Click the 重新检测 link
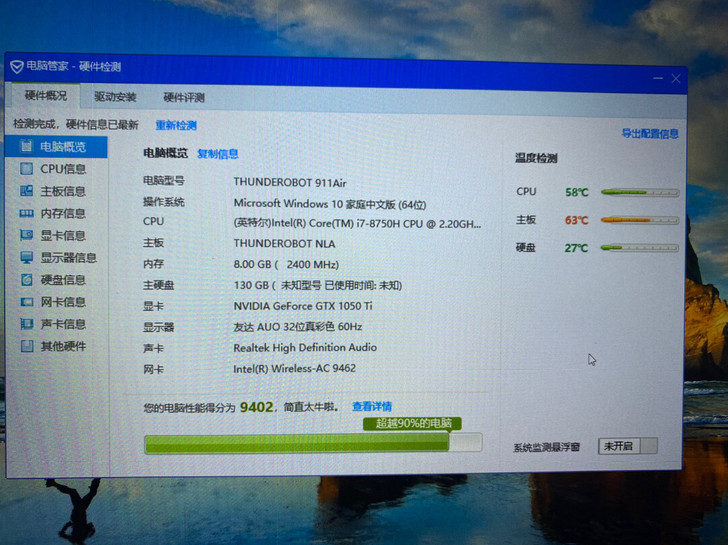Viewport: 728px width, 545px height. [x=176, y=125]
